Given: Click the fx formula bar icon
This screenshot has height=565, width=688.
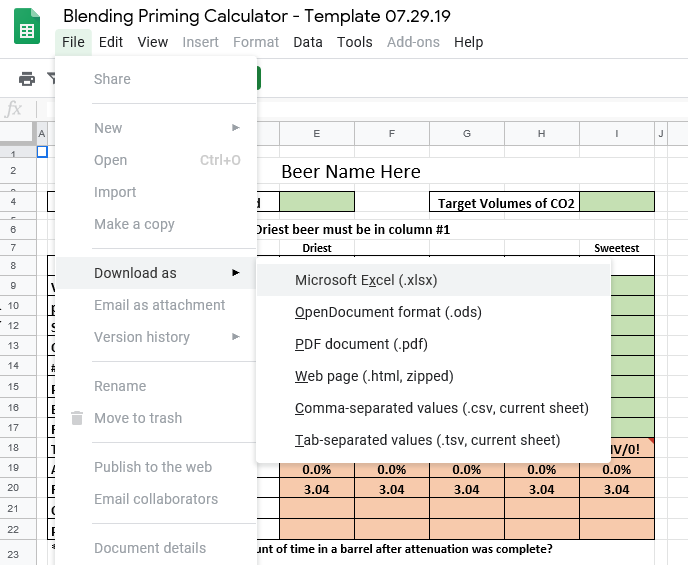Looking at the screenshot, I should (14, 109).
